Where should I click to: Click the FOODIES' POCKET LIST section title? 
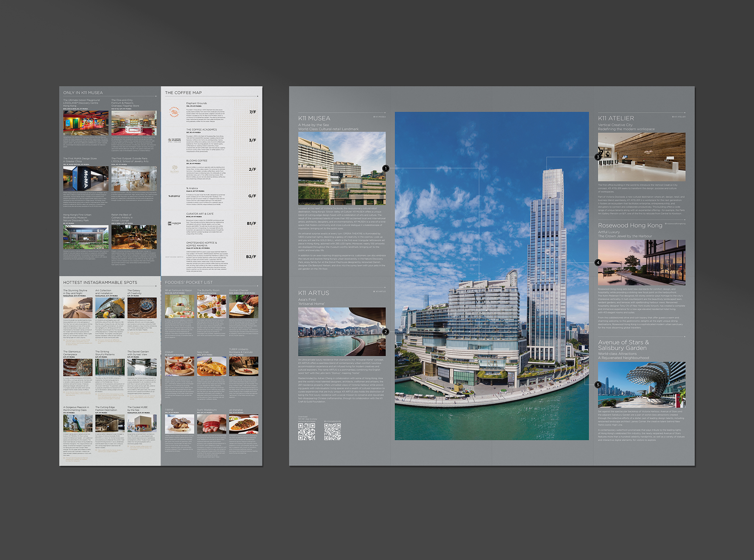pos(188,282)
